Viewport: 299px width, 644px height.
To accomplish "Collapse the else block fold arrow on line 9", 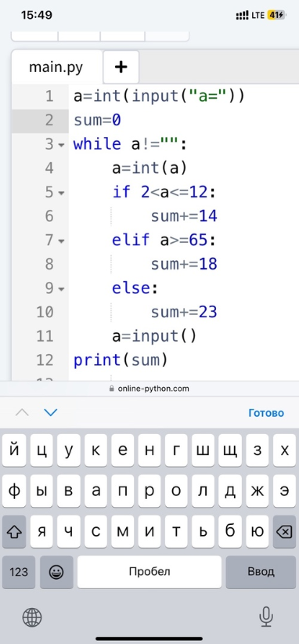I will [x=61, y=289].
